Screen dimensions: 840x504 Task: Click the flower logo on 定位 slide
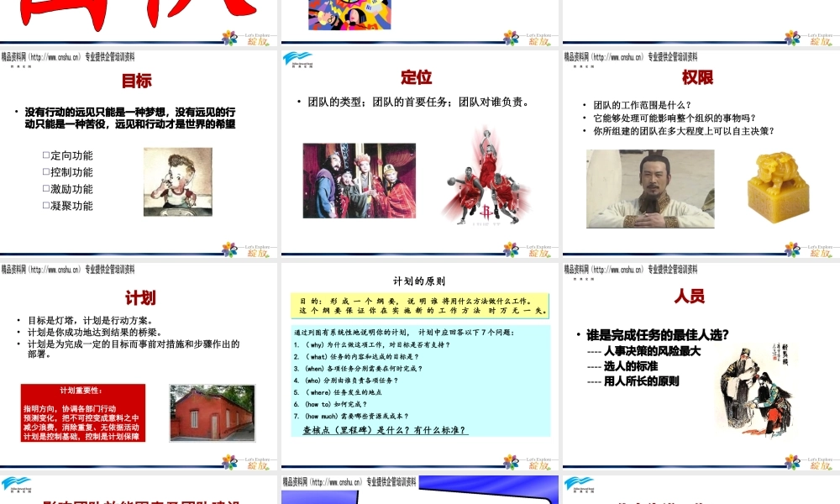pos(511,249)
